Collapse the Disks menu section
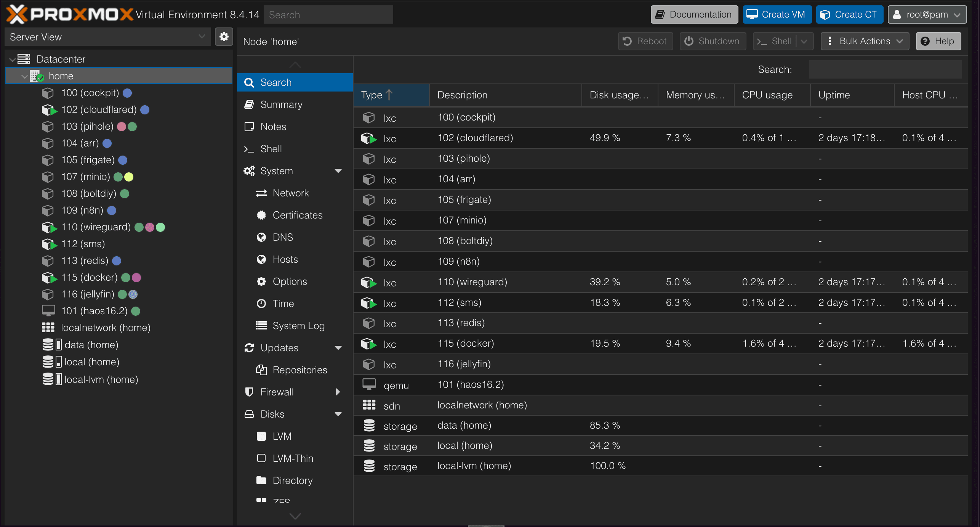 point(338,414)
